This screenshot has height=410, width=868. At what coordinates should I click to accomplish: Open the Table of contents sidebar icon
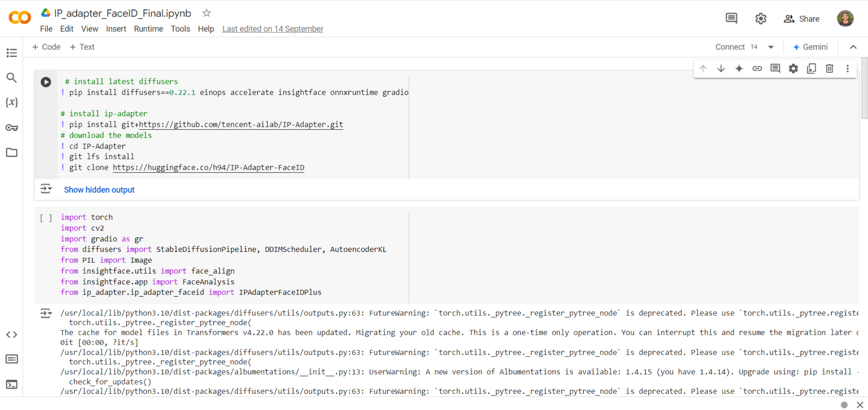pyautogui.click(x=12, y=53)
